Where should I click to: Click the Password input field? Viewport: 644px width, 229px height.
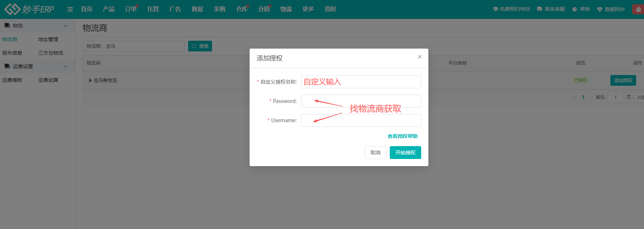361,101
